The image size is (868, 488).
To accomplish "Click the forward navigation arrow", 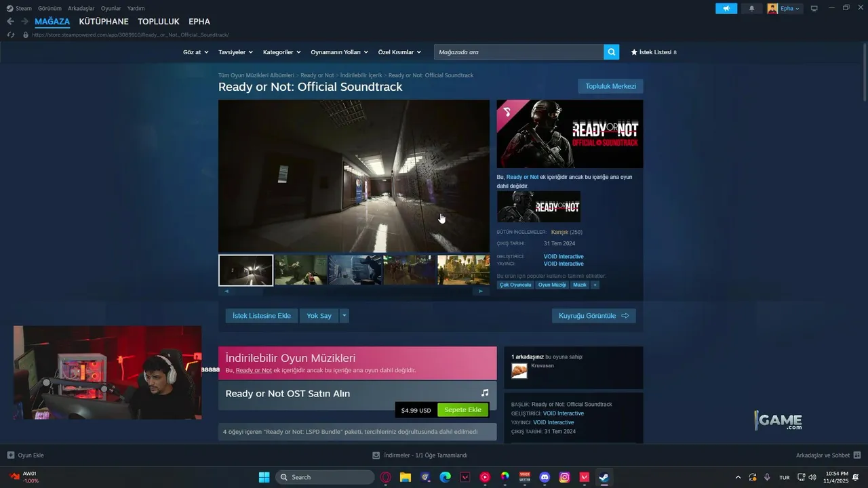I will coord(24,21).
